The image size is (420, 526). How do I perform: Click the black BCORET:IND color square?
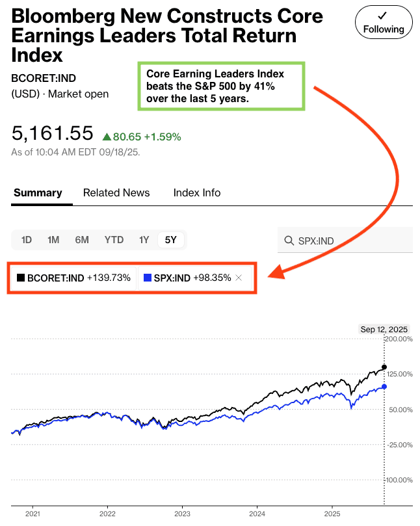click(21, 278)
